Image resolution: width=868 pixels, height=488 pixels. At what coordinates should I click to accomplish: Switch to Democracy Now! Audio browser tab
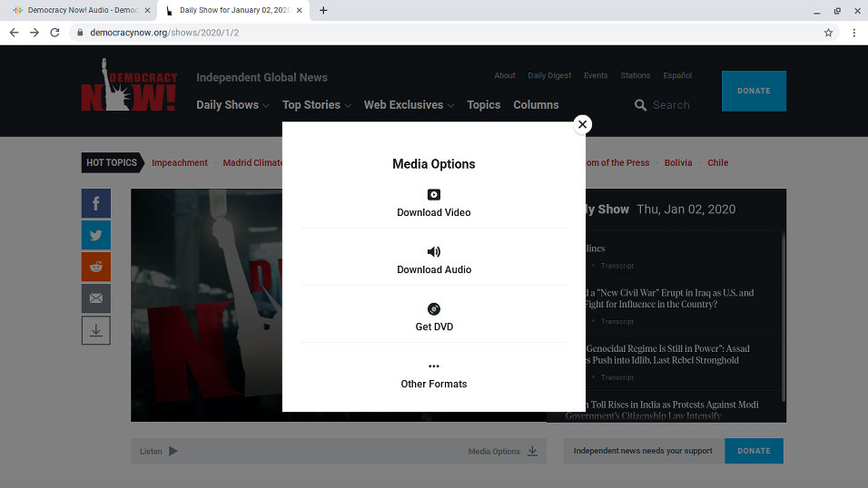(82, 11)
